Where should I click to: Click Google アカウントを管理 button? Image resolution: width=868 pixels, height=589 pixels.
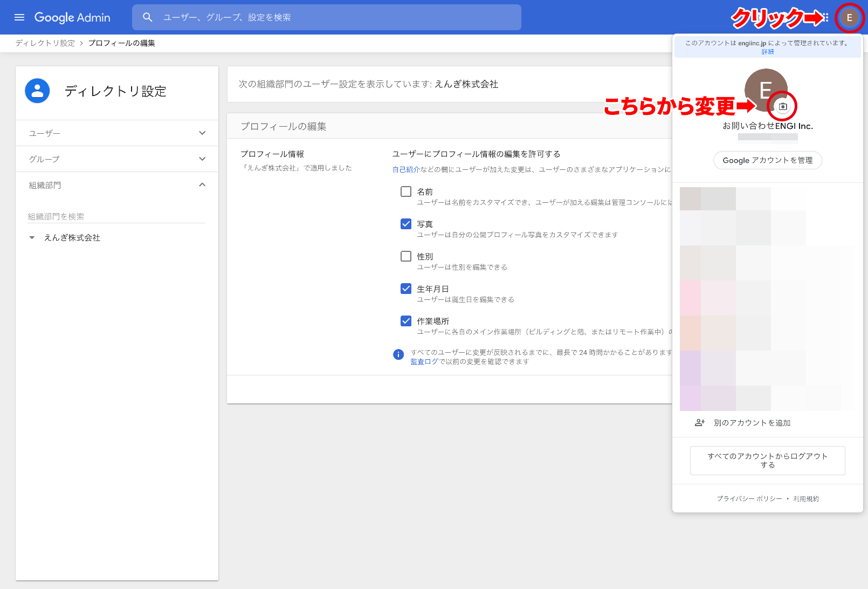768,160
